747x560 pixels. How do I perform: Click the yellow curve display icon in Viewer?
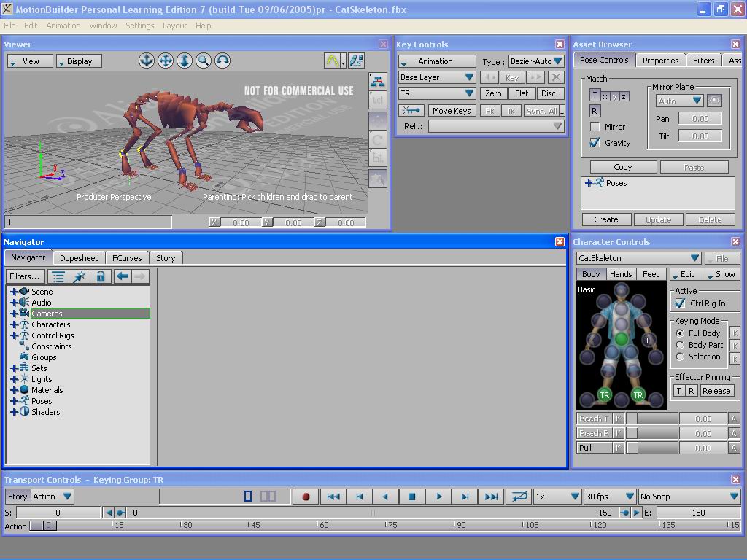pyautogui.click(x=332, y=61)
